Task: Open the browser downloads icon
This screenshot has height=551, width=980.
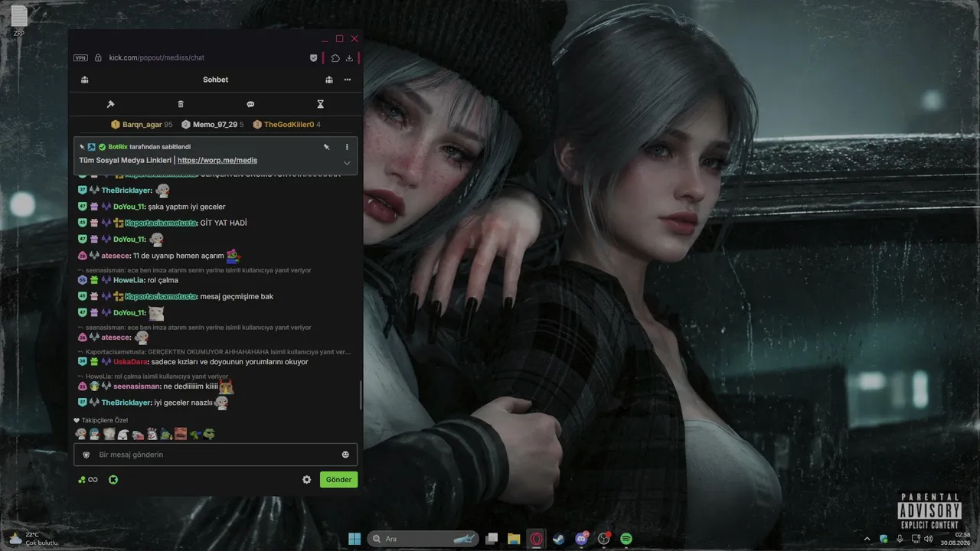Action: [x=349, y=57]
